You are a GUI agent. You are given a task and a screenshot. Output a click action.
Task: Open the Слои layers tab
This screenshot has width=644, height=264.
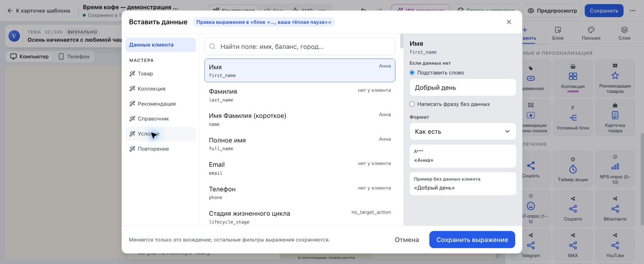624,34
